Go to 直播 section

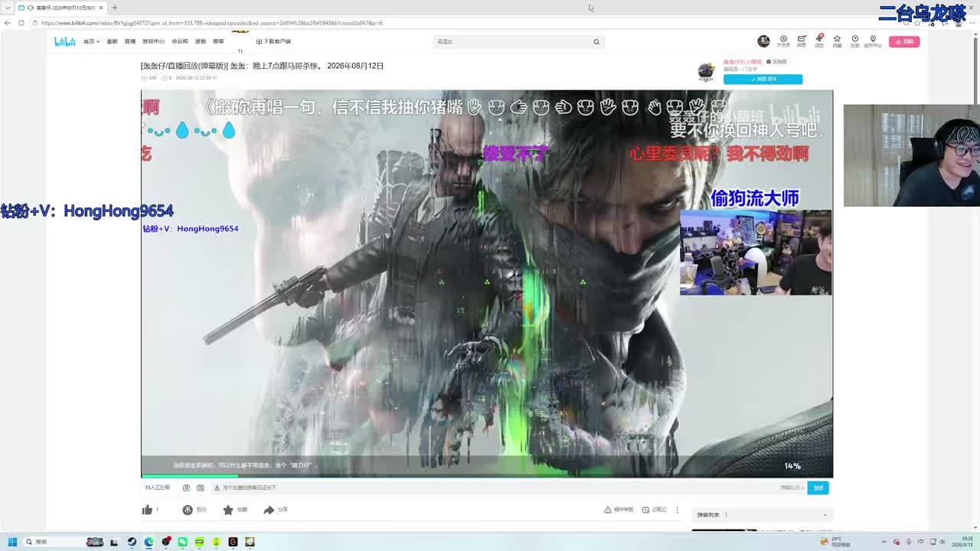click(130, 41)
